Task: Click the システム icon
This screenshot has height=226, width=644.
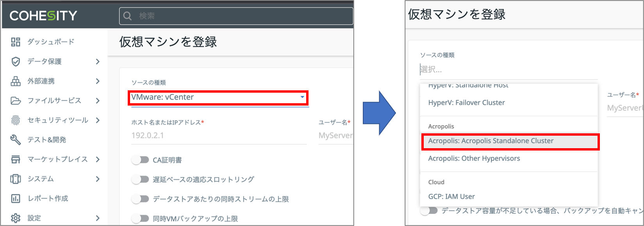Action: (16, 179)
